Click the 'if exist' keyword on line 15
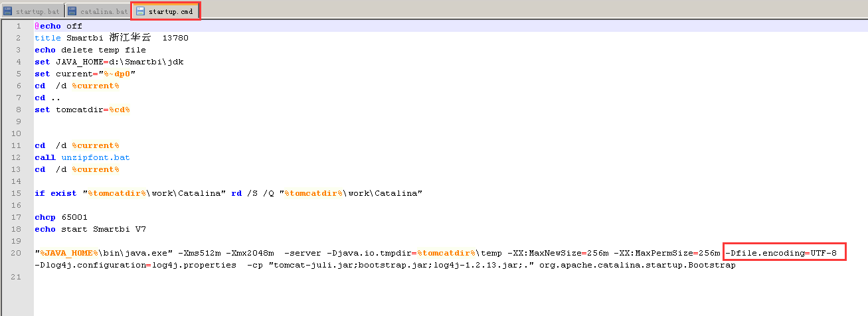The image size is (868, 316). click(56, 193)
